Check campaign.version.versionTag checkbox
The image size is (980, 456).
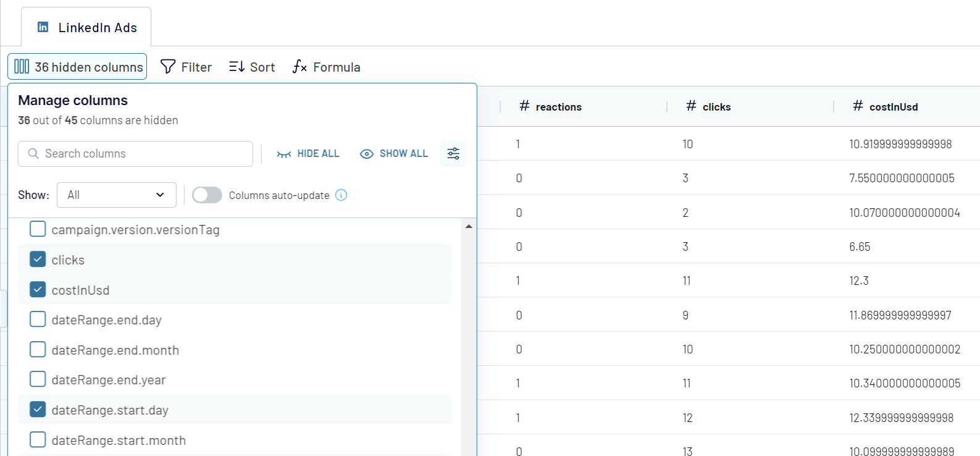click(x=38, y=229)
